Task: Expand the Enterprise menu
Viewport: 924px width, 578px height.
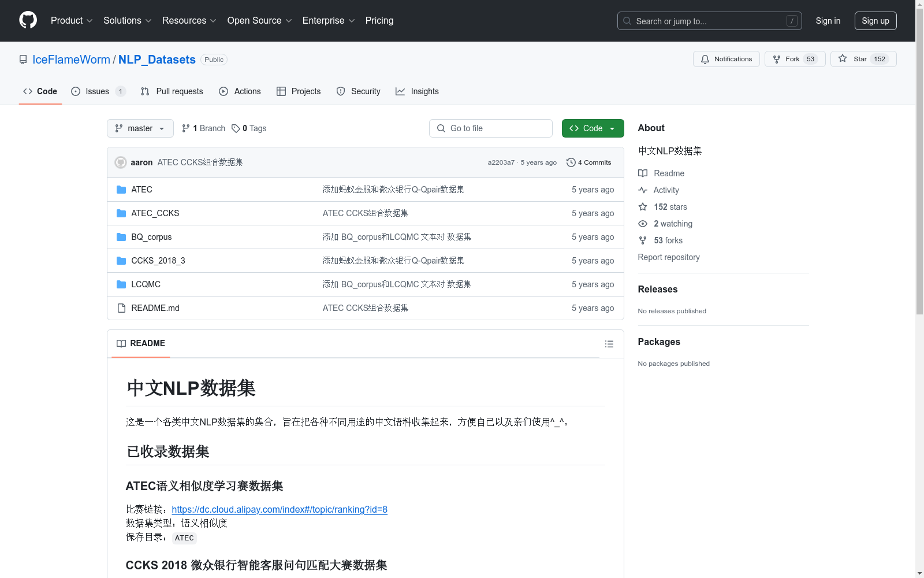Action: (329, 20)
